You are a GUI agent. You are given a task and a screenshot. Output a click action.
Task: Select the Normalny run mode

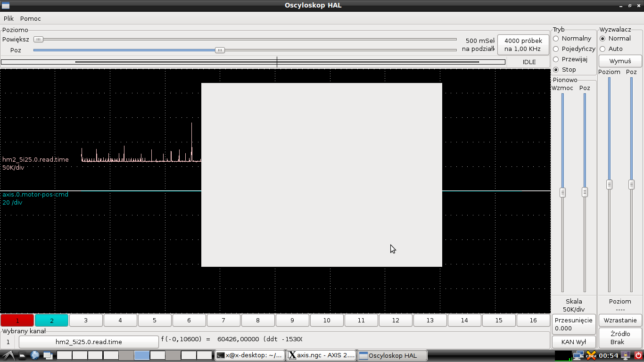(x=572, y=39)
